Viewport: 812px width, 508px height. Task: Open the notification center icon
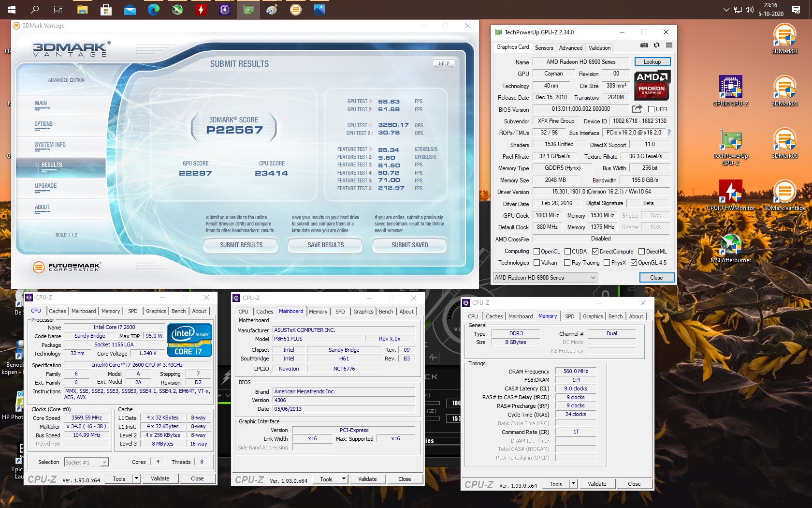tap(796, 9)
